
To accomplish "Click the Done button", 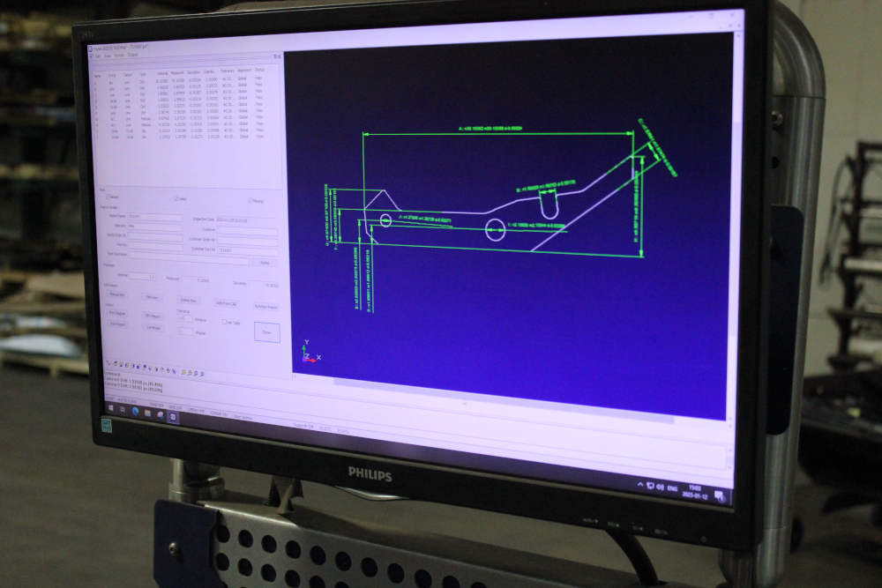I will 267,332.
